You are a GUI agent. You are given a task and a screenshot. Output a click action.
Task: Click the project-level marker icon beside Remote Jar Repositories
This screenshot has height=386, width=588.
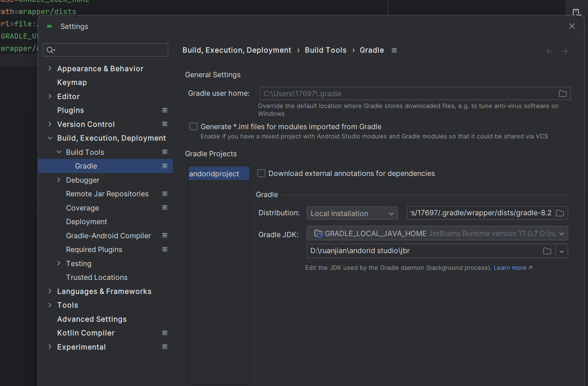165,194
